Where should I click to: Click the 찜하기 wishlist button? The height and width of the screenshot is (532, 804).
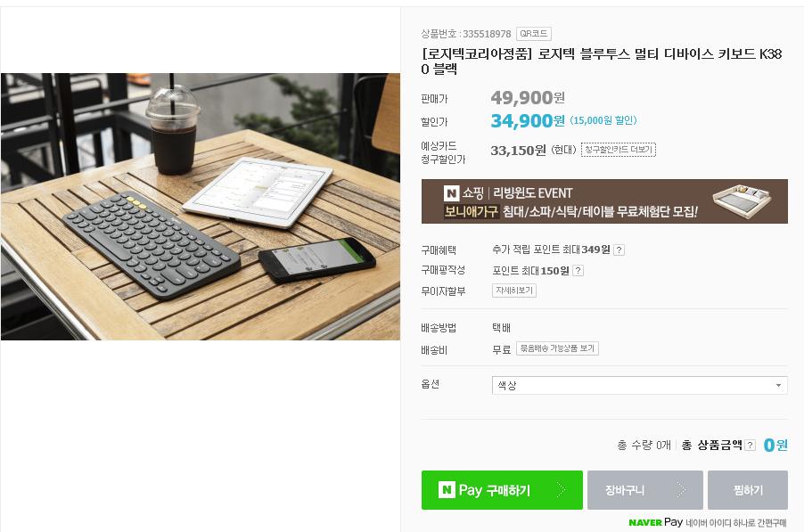point(748,490)
